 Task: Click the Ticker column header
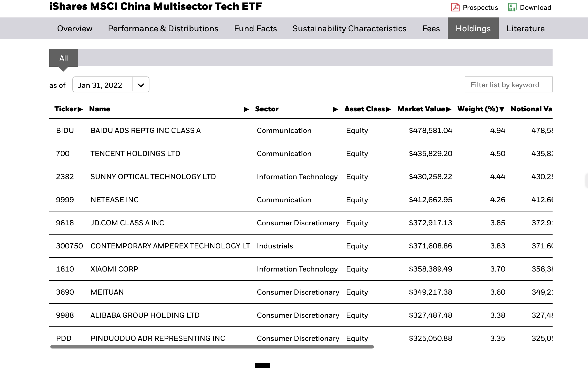pyautogui.click(x=66, y=109)
